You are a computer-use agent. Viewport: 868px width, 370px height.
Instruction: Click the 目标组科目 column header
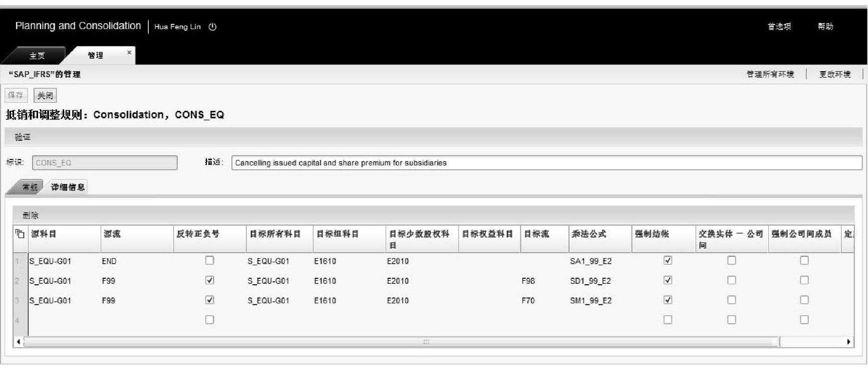pyautogui.click(x=350, y=239)
